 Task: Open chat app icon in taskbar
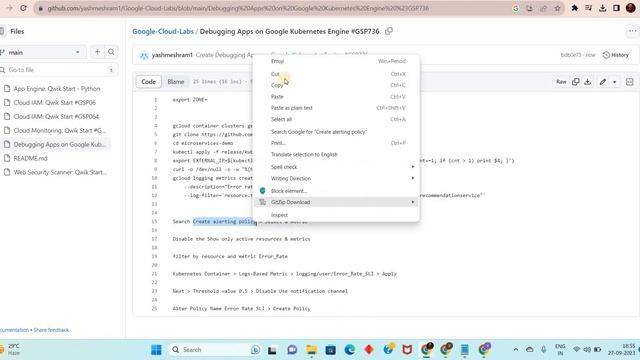tap(292, 350)
